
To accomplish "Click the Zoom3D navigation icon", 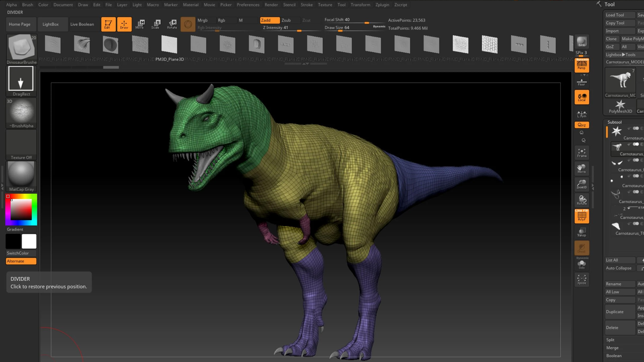I will click(582, 184).
